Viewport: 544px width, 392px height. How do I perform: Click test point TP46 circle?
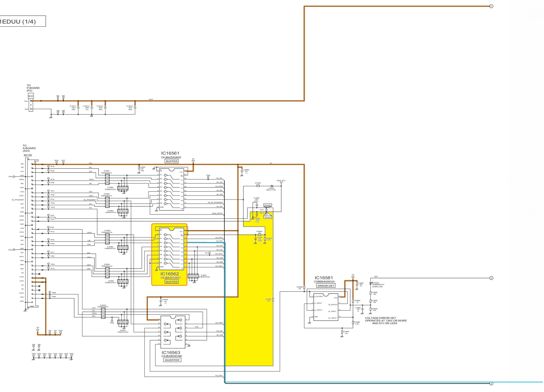[x=208, y=177]
